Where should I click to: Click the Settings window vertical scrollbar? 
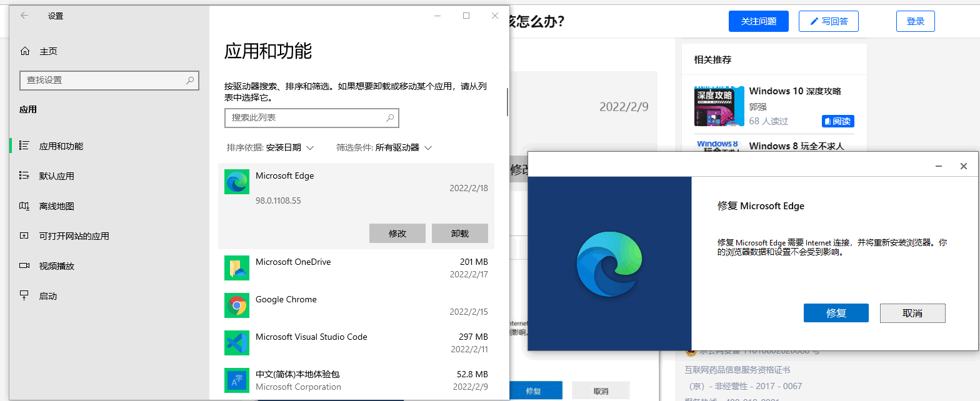507,101
